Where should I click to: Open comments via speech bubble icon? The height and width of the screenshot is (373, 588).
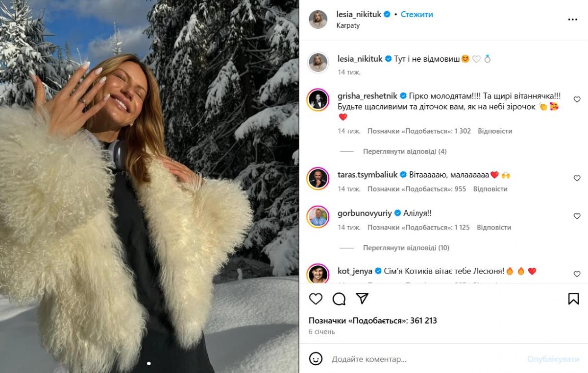[x=339, y=299]
